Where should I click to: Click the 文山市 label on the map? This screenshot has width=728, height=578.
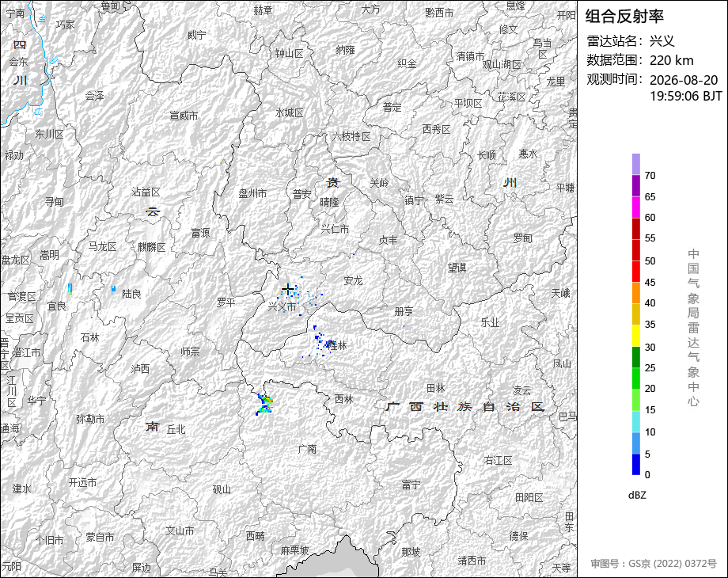(x=180, y=530)
